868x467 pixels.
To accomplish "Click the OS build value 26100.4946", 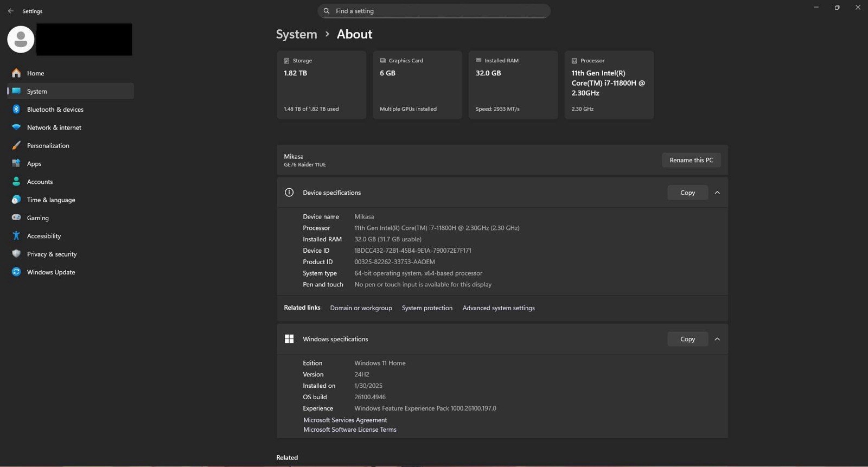I will tap(370, 397).
